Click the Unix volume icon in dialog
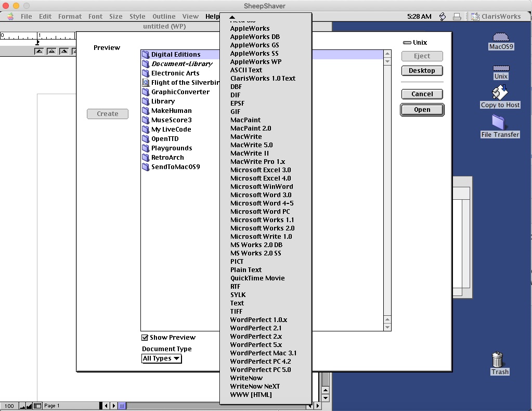 click(x=407, y=43)
